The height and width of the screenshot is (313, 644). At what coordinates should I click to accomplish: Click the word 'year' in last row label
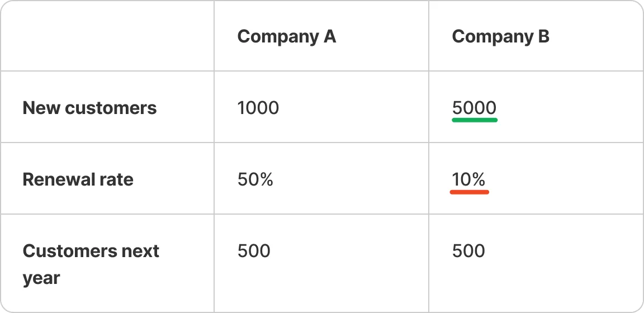[41, 278]
